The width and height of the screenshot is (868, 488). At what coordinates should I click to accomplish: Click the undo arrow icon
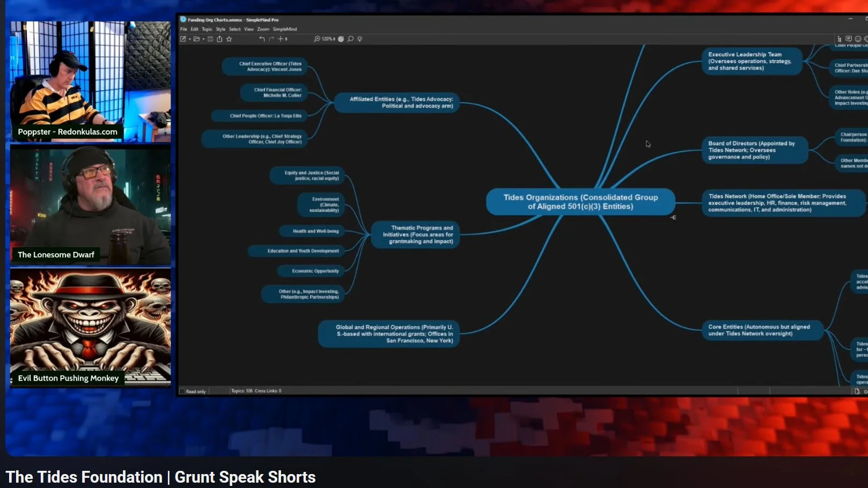(262, 39)
